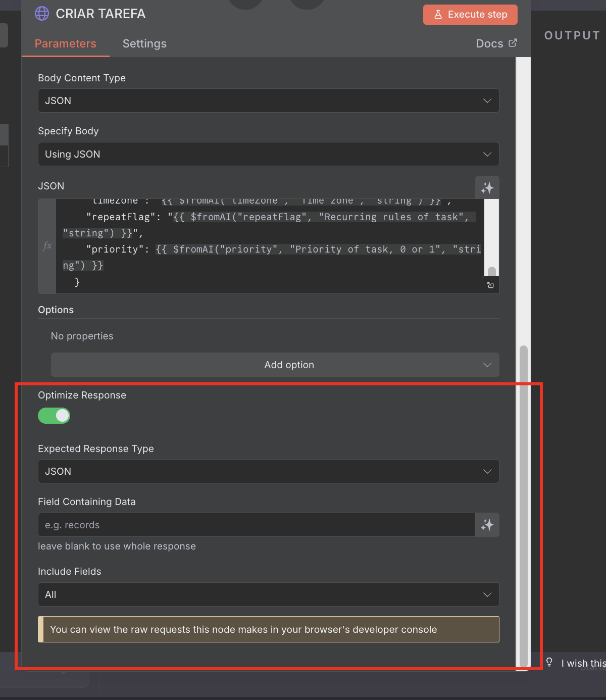Open the Expected Response Type dropdown
Image resolution: width=606 pixels, height=700 pixels.
[268, 471]
